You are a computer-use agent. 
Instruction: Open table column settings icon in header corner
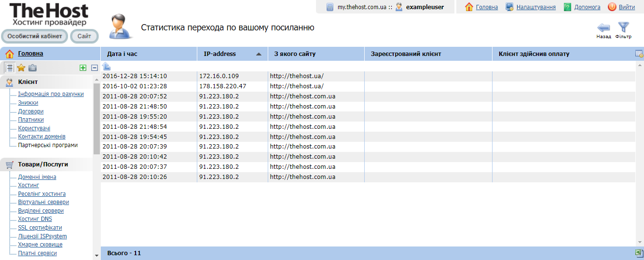click(639, 54)
